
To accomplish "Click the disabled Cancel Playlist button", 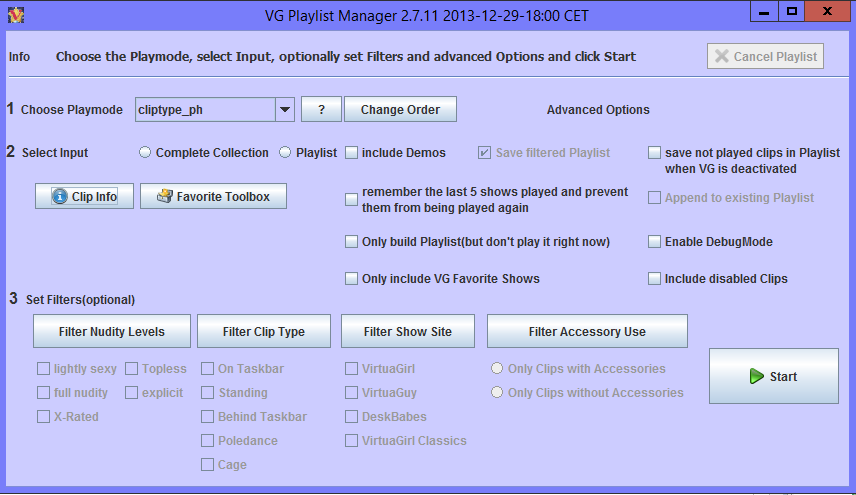I will click(765, 56).
